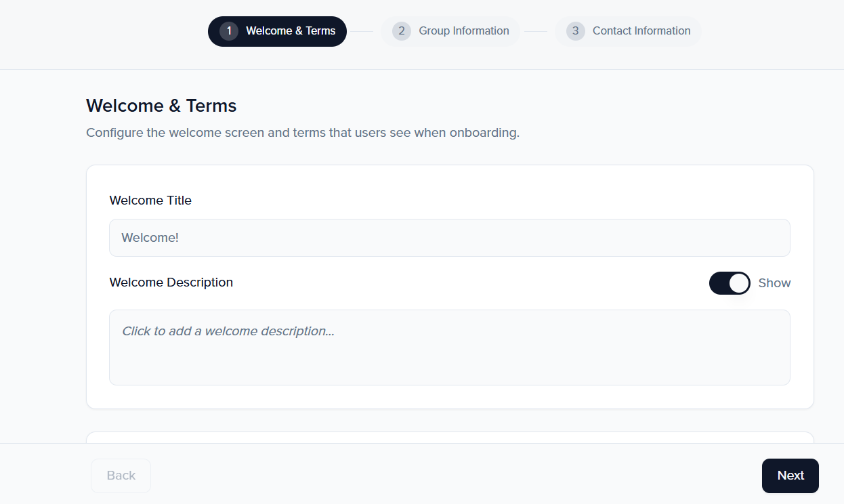Click the Welcome & Terms page heading
844x504 pixels.
click(161, 106)
